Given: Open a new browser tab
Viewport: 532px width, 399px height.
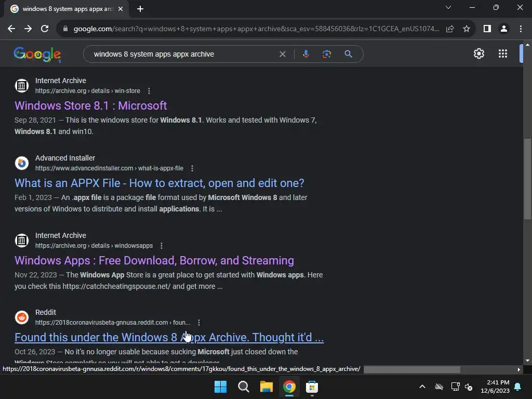Looking at the screenshot, I should (140, 9).
